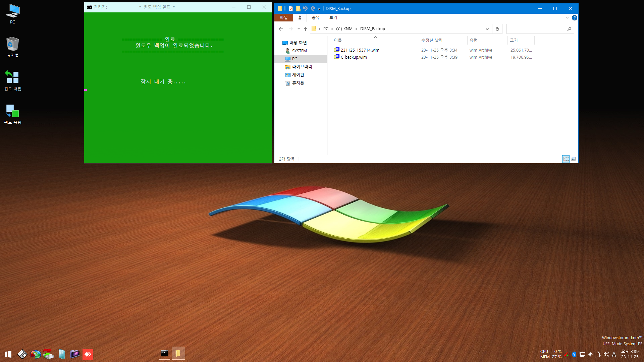
Task: Click the Explorer properties quick access icon
Action: [291, 9]
